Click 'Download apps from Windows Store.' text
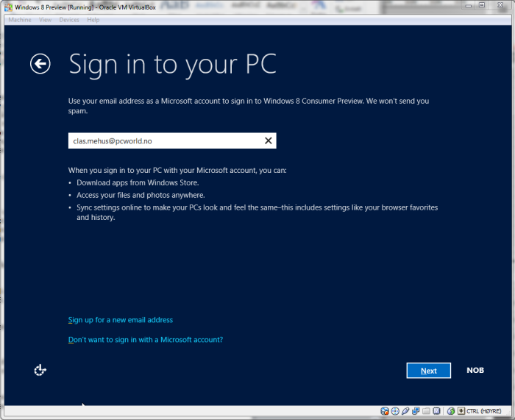This screenshot has width=515, height=420. click(x=138, y=182)
